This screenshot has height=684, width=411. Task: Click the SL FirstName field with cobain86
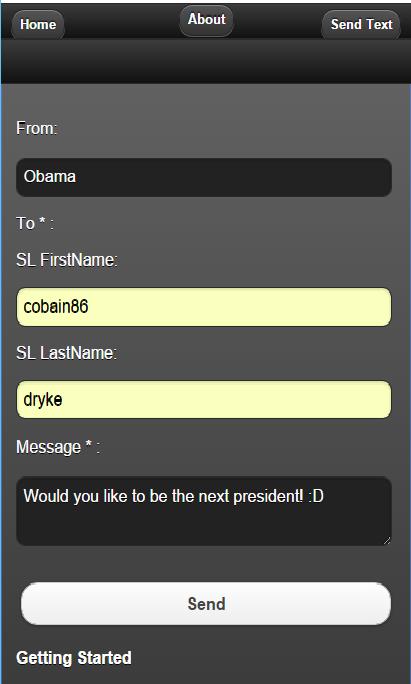pyautogui.click(x=204, y=307)
